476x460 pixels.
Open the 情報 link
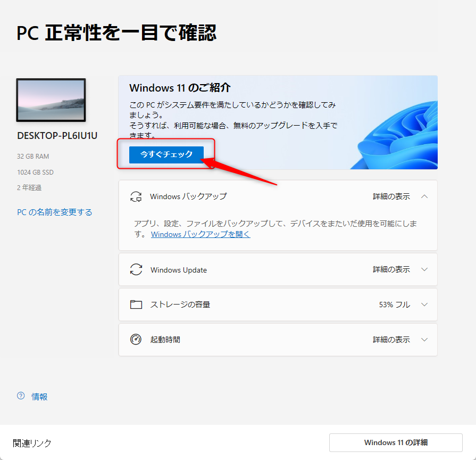[40, 397]
